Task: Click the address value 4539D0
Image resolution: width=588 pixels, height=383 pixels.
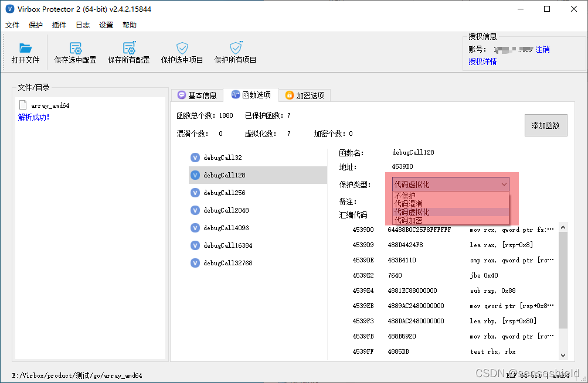Action: (402, 166)
